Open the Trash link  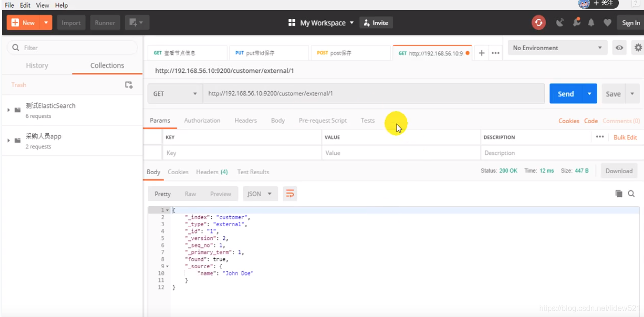tap(19, 85)
